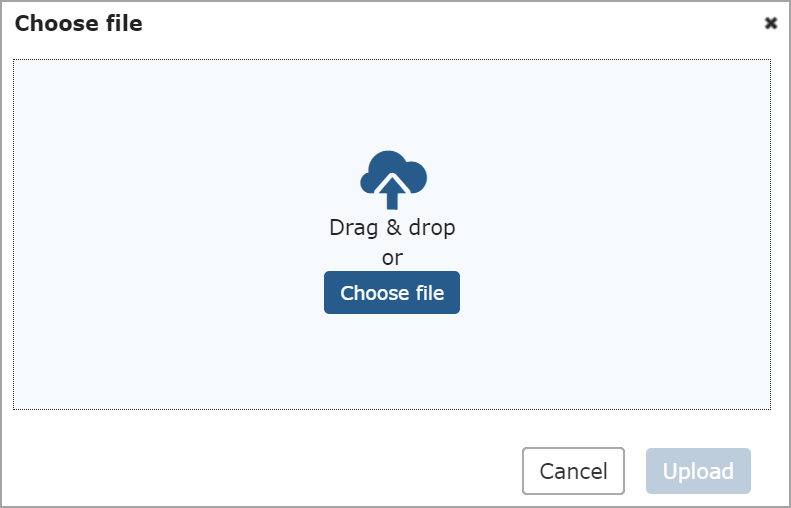Open the file browser via Choose file
The height and width of the screenshot is (508, 791).
pos(392,293)
